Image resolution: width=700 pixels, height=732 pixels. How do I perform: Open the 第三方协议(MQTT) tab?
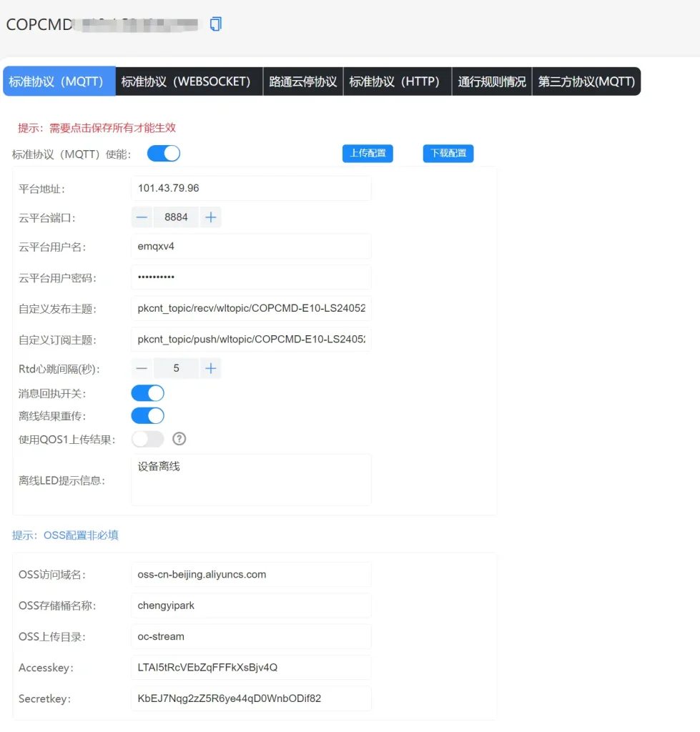click(x=586, y=81)
